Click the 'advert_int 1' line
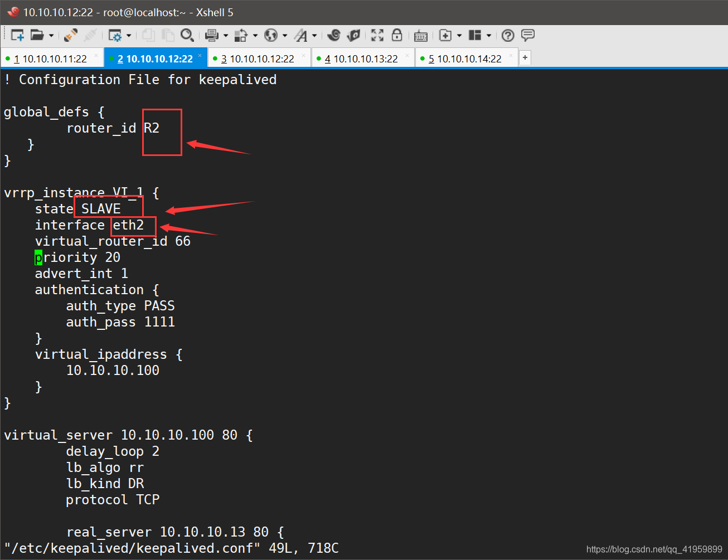The width and height of the screenshot is (728, 560). 81,274
